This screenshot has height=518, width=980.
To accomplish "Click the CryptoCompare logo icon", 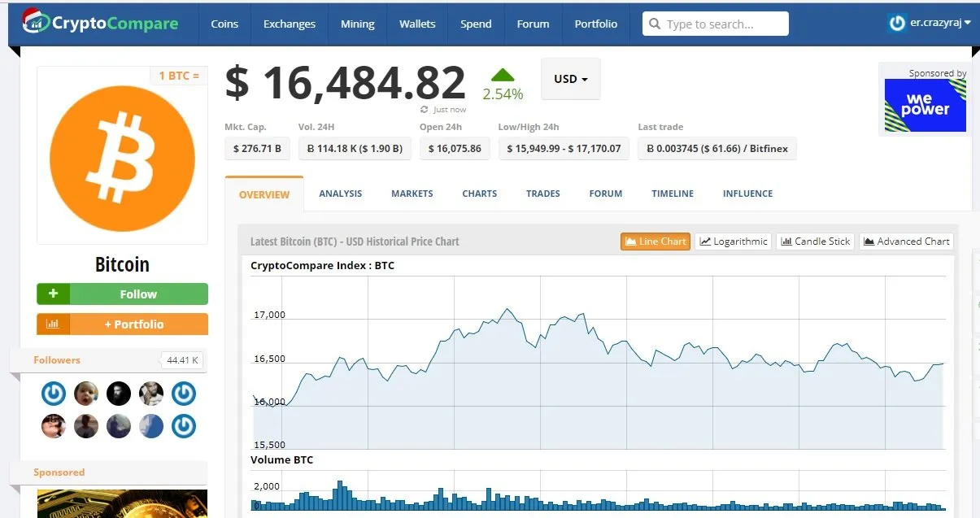I will (x=33, y=22).
